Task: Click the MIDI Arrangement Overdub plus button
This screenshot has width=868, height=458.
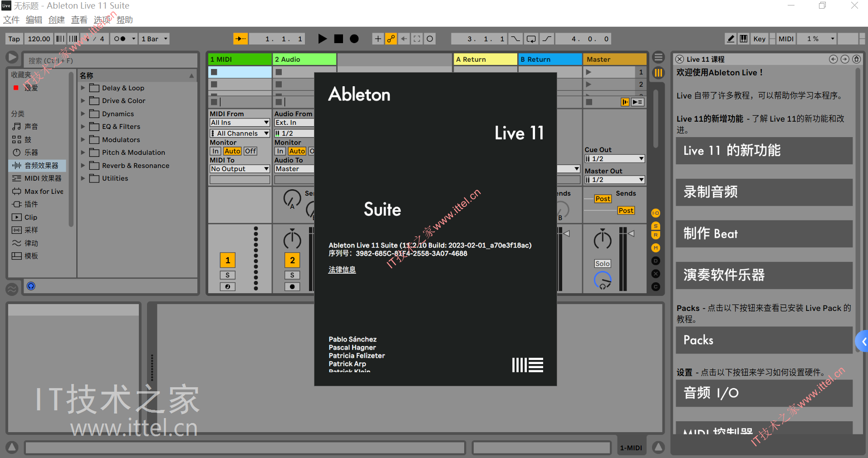Action: [378, 39]
